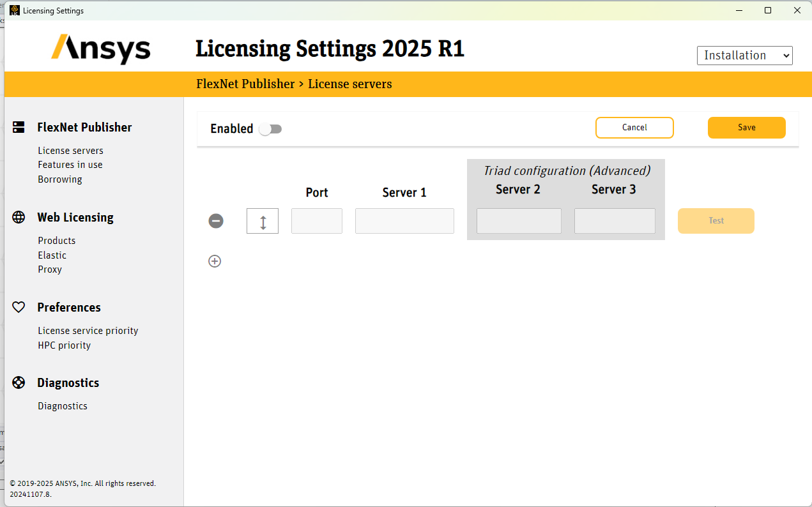Open the Installation dropdown
This screenshot has height=507, width=812.
pos(745,56)
